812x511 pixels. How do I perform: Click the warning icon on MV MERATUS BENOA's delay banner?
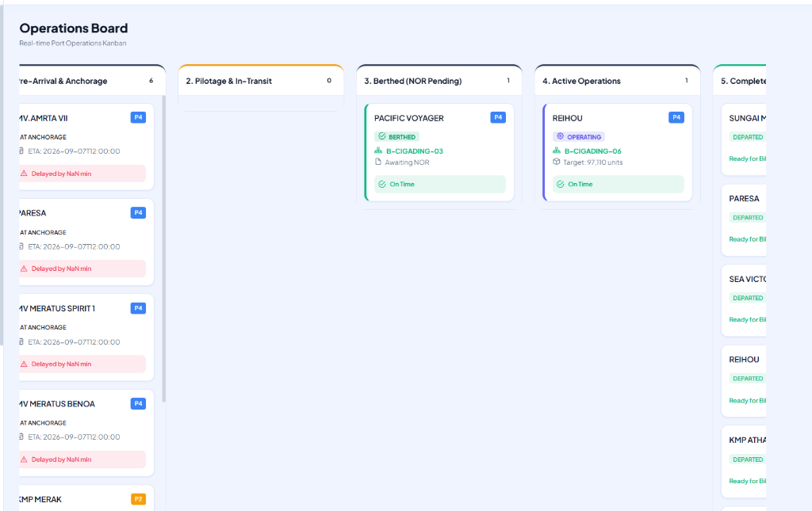[24, 460]
